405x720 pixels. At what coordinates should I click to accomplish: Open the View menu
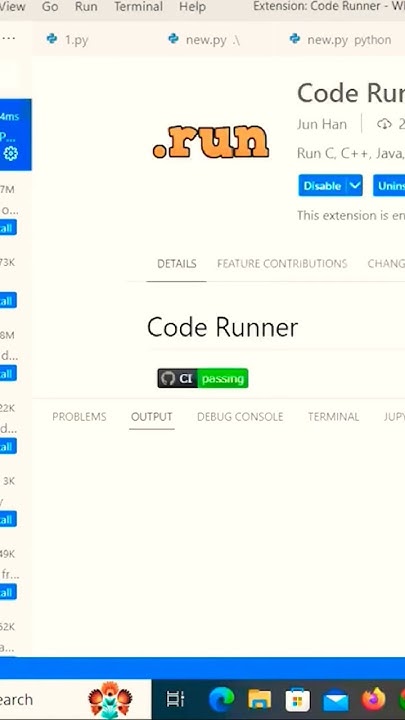13,7
